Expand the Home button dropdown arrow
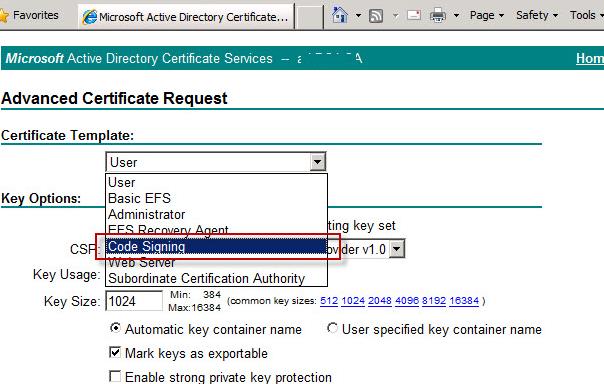 [x=358, y=16]
